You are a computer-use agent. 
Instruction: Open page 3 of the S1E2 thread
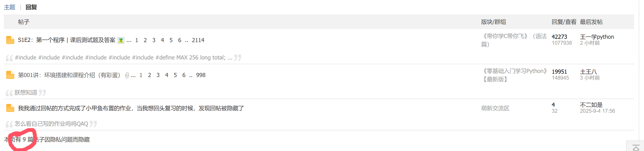pos(154,40)
